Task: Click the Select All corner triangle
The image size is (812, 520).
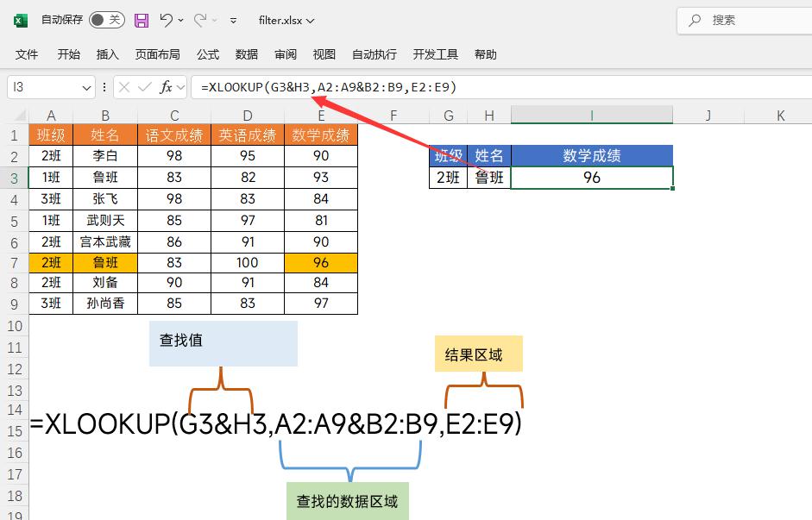Action: tap(19, 116)
